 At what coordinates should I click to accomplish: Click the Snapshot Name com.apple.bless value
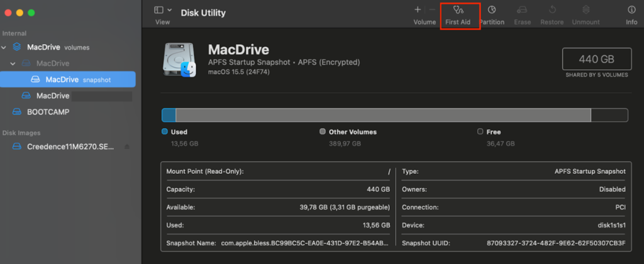tap(304, 243)
